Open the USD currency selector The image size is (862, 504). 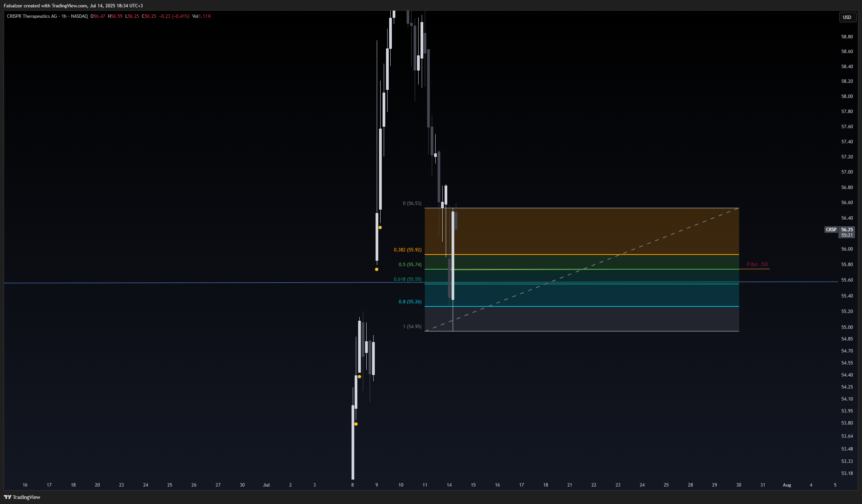point(847,17)
